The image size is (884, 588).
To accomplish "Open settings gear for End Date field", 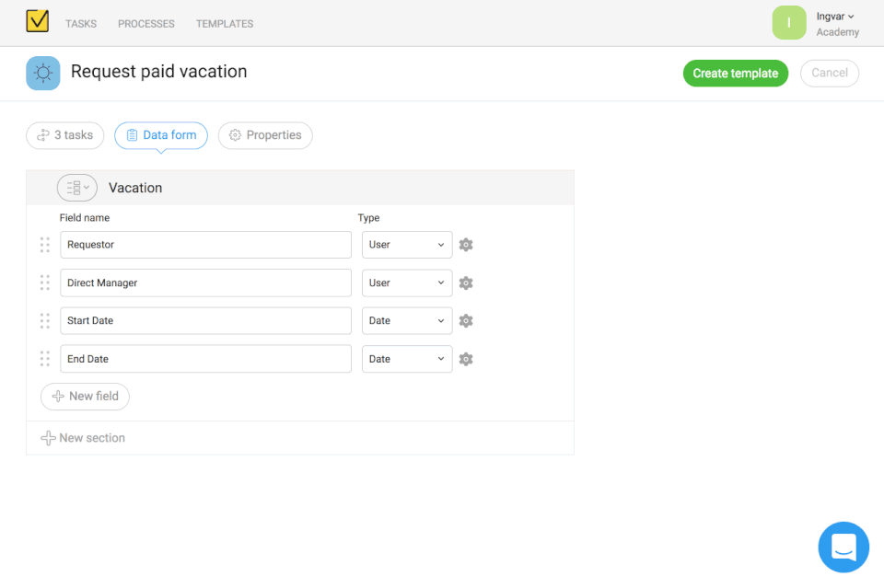I will point(466,359).
